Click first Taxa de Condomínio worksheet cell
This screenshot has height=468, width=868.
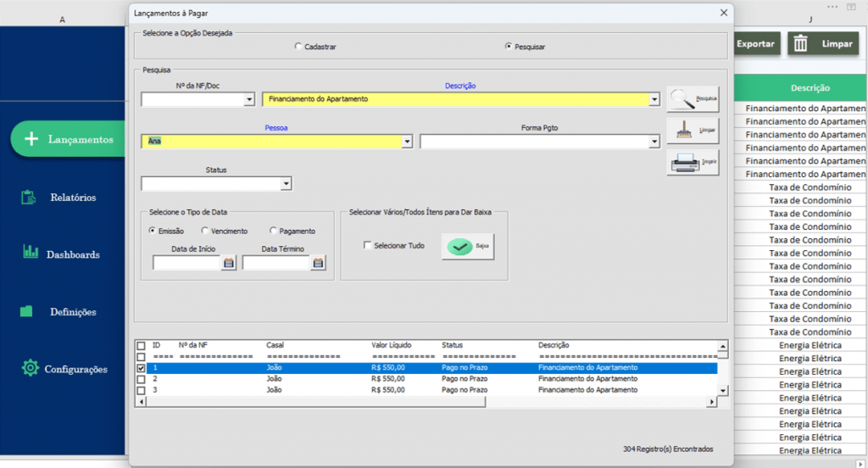[x=810, y=187]
